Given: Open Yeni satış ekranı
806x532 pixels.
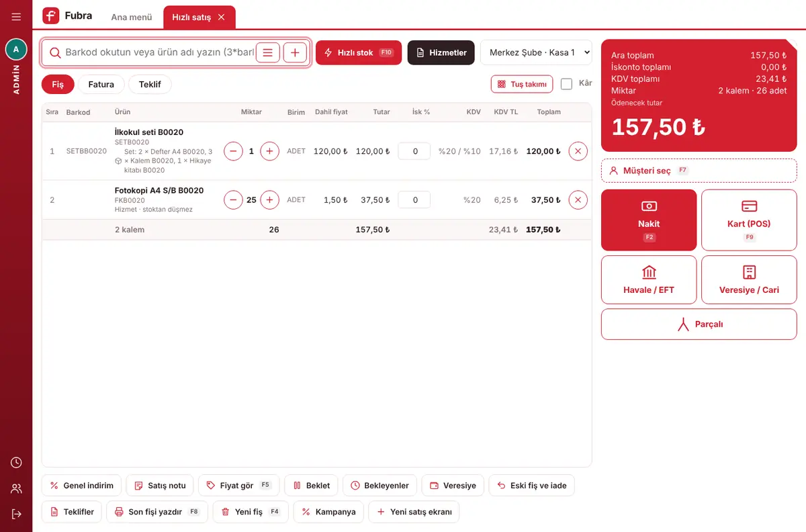Looking at the screenshot, I should tap(414, 512).
